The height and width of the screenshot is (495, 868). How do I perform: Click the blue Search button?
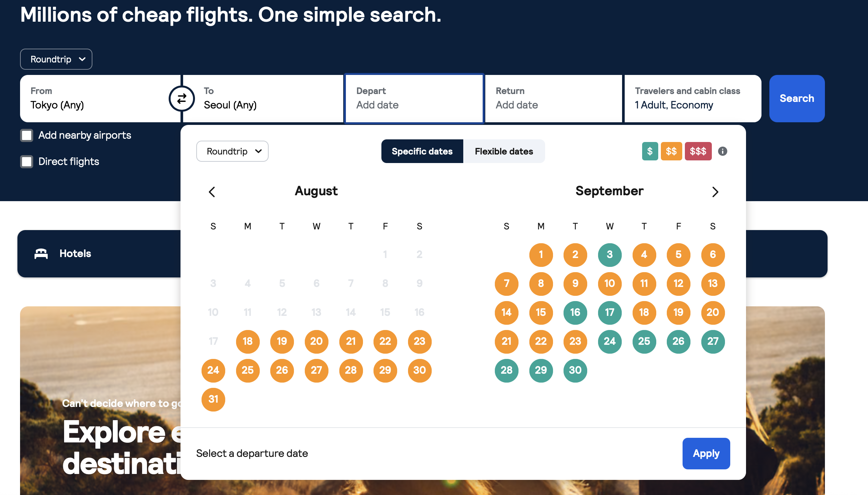click(x=797, y=99)
